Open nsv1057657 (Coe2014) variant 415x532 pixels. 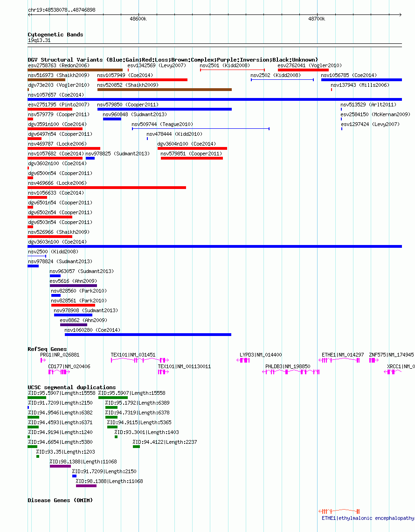click(x=55, y=95)
